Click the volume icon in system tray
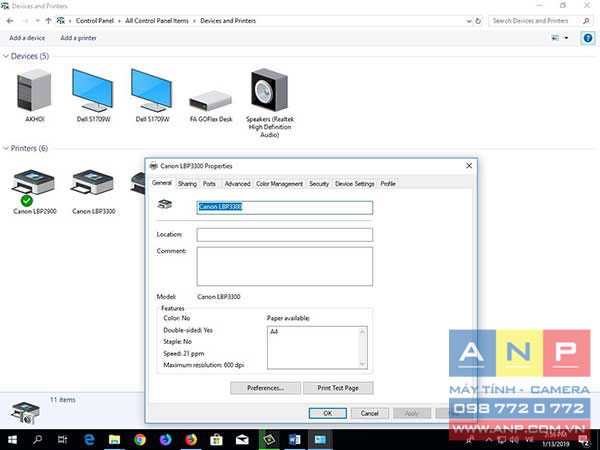The image size is (600, 450). [x=514, y=440]
